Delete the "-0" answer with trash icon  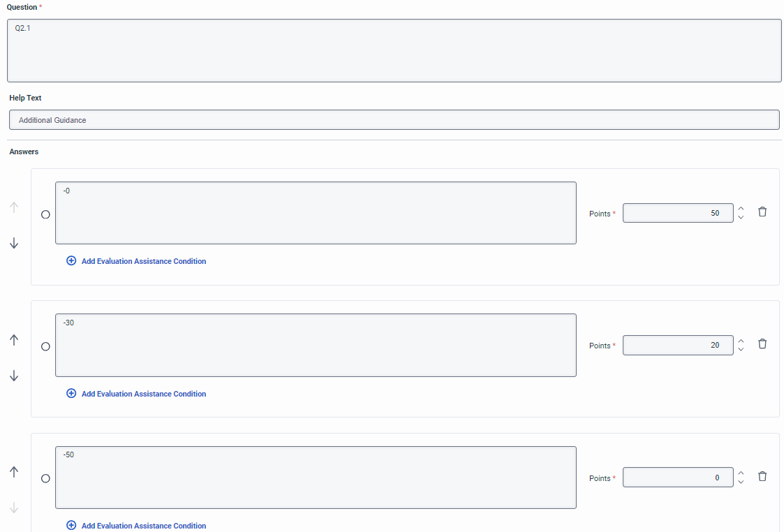(x=762, y=212)
